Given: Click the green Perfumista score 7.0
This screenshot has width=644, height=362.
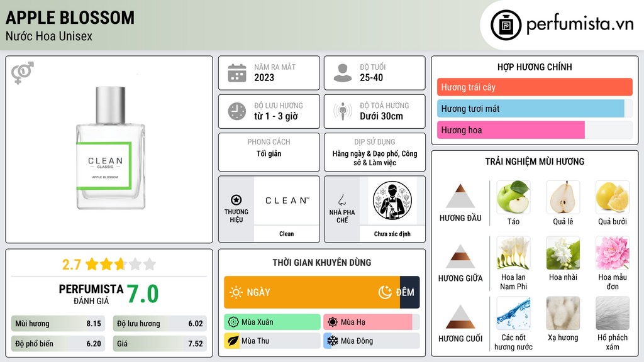Looking at the screenshot, I should click(x=143, y=294).
